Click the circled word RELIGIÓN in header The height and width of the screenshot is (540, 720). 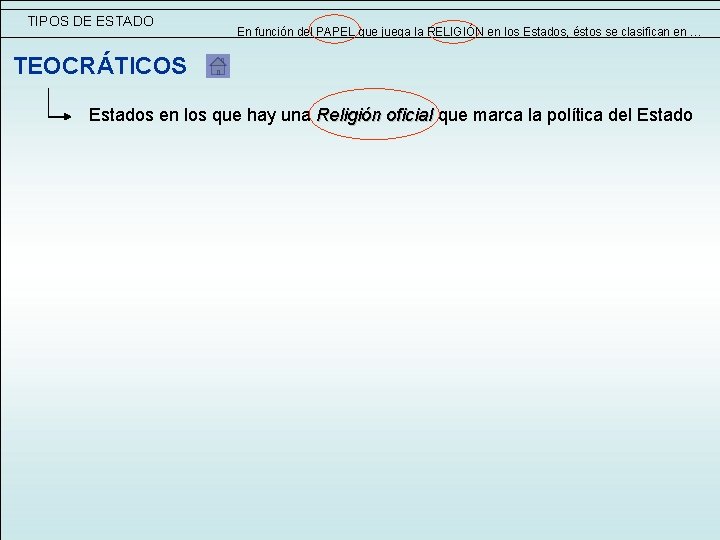pos(455,32)
